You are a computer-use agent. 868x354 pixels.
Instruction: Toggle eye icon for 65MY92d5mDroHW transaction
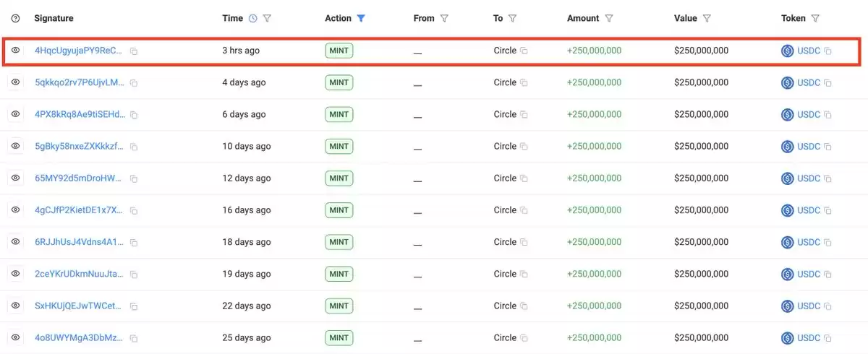(x=15, y=178)
